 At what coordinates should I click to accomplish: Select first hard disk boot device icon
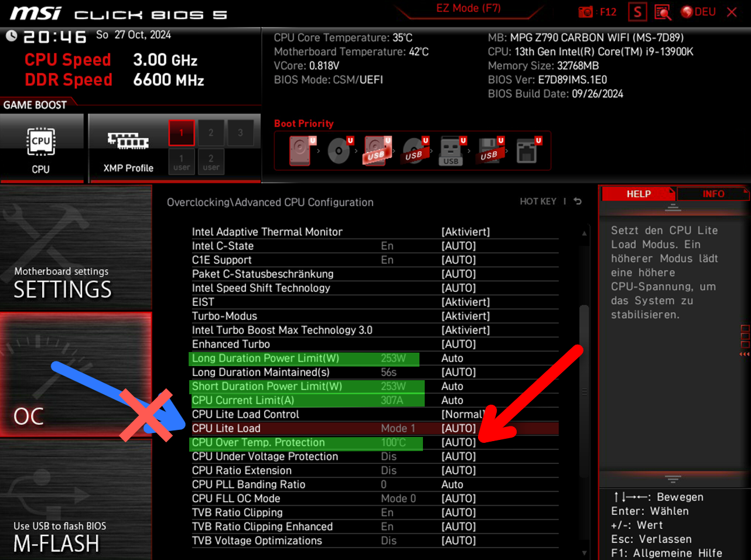point(301,151)
